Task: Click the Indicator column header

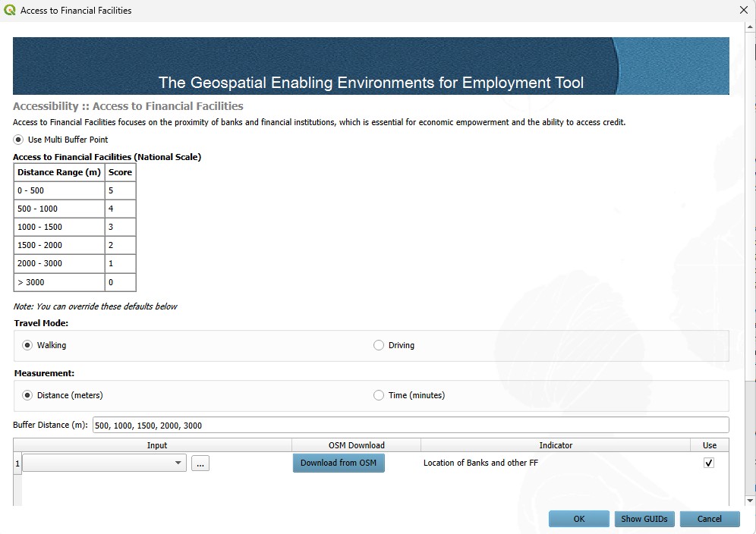Action: (x=556, y=445)
